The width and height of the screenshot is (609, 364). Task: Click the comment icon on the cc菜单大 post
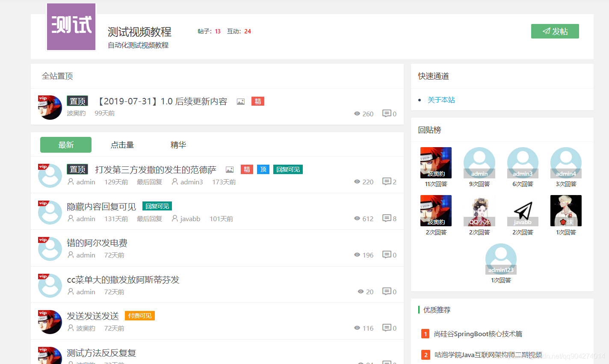(x=387, y=291)
